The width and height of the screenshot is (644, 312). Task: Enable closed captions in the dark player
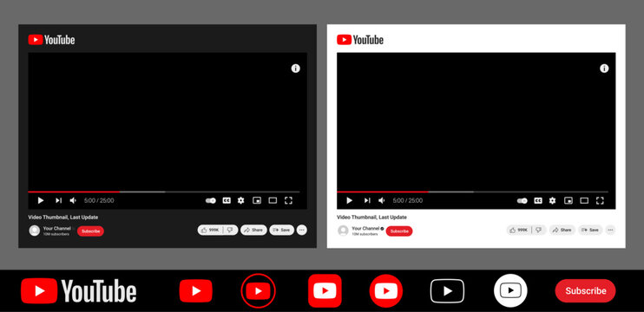(227, 200)
